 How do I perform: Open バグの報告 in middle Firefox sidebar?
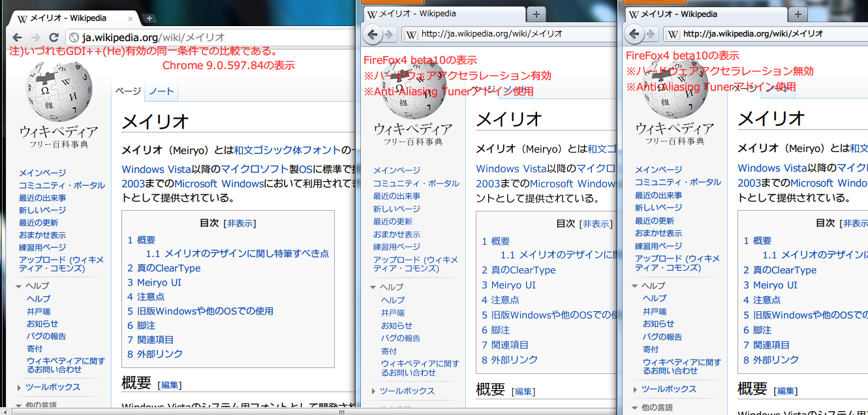click(401, 338)
